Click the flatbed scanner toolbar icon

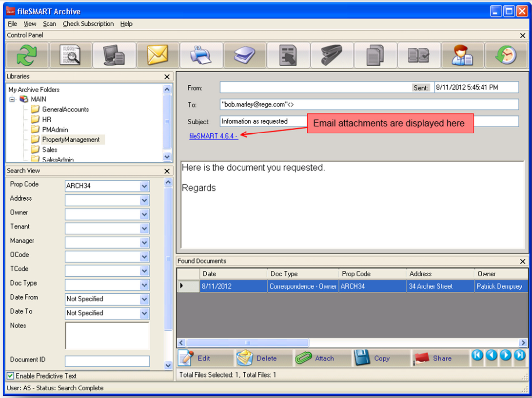pos(244,55)
